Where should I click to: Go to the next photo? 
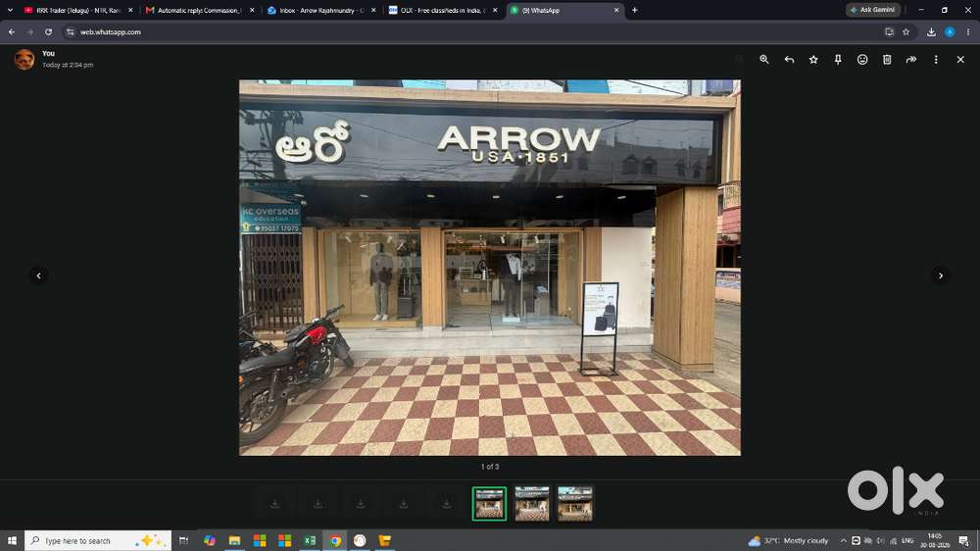point(940,275)
